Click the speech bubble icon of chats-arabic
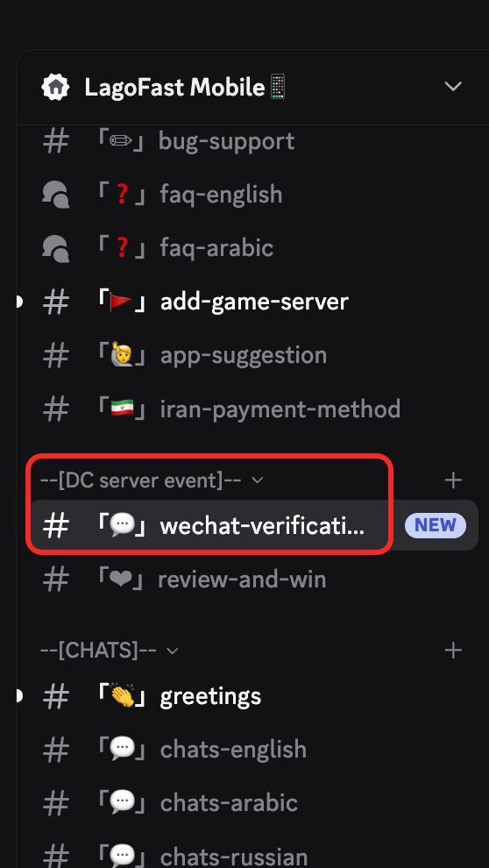The height and width of the screenshot is (868, 489). (122, 803)
